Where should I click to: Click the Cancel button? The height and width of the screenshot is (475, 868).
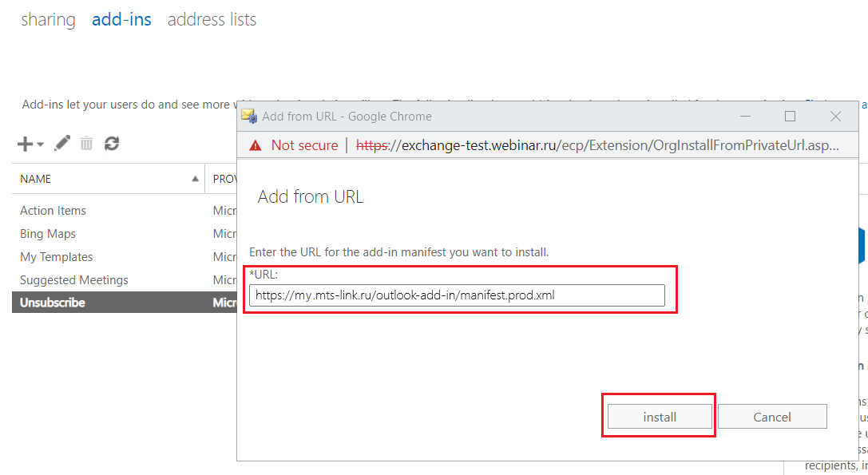[x=772, y=416]
